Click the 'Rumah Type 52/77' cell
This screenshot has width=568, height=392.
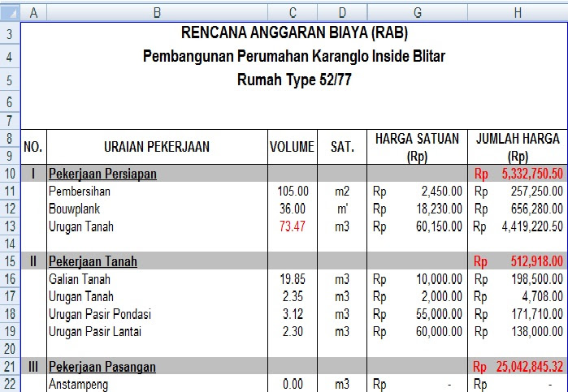coord(294,80)
